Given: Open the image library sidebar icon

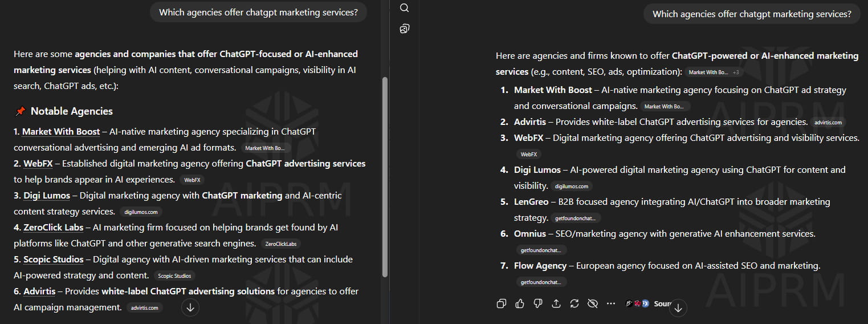Looking at the screenshot, I should (405, 29).
